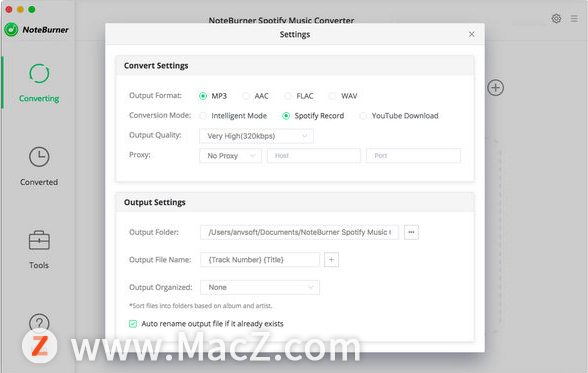The height and width of the screenshot is (373, 588).
Task: Open the No Proxy dropdown
Action: click(230, 156)
